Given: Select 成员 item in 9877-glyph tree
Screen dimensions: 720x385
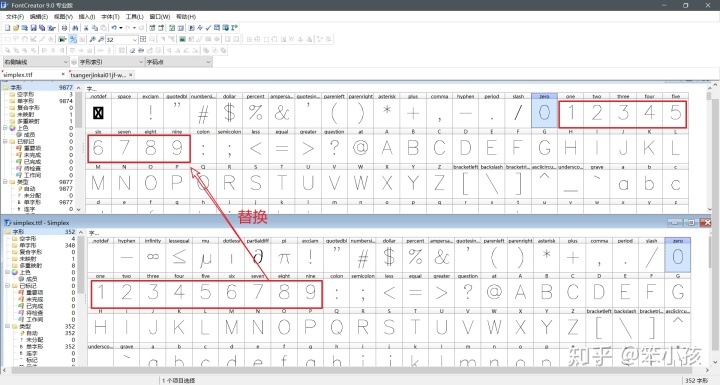Looking at the screenshot, I should coord(29,135).
